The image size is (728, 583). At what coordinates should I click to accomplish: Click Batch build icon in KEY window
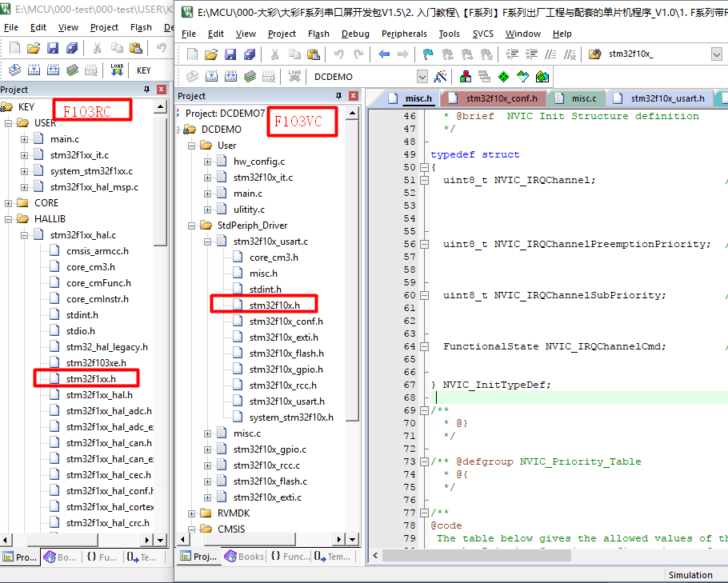(x=73, y=70)
